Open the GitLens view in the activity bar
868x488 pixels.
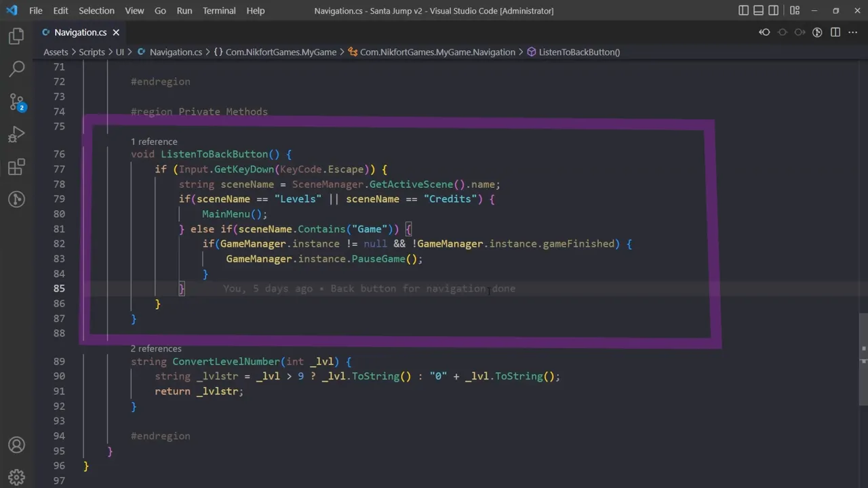pyautogui.click(x=16, y=199)
